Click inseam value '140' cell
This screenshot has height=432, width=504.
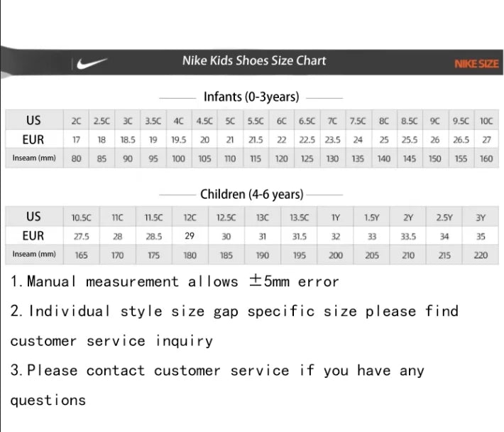click(x=384, y=158)
